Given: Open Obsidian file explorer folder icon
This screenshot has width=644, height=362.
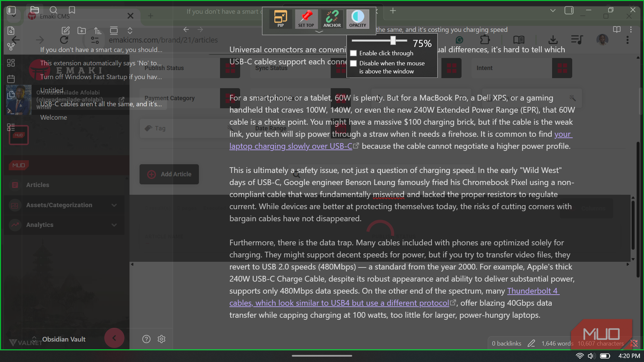Looking at the screenshot, I should [x=35, y=10].
